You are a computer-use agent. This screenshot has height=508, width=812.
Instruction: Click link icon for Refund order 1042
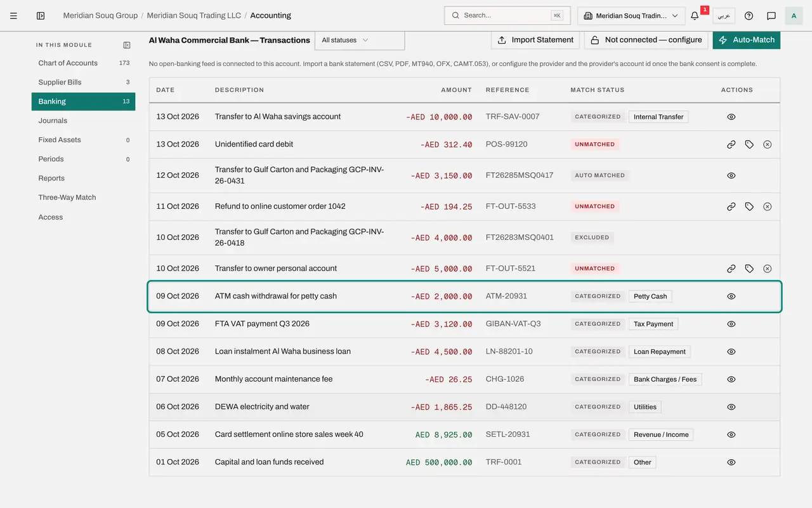click(731, 206)
